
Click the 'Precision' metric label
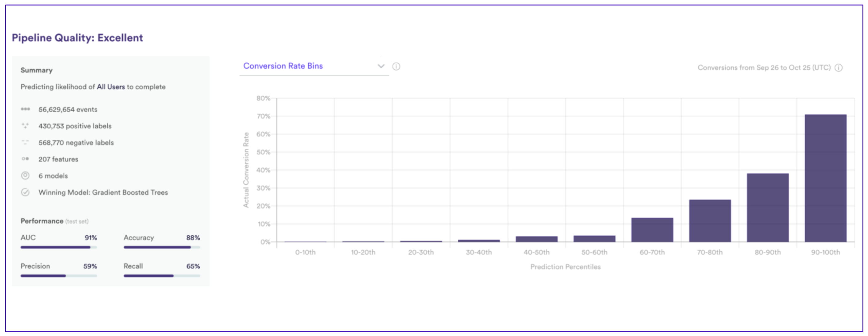coord(35,266)
